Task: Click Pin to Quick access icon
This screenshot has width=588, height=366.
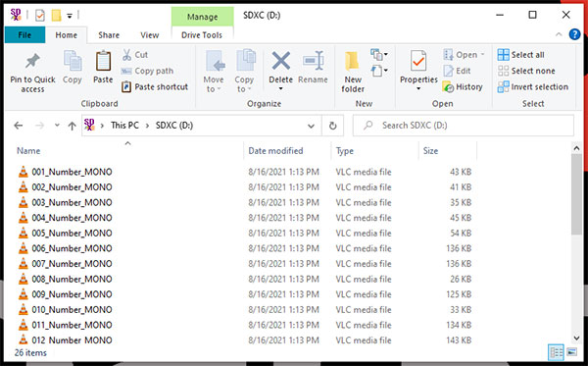Action: (x=32, y=61)
